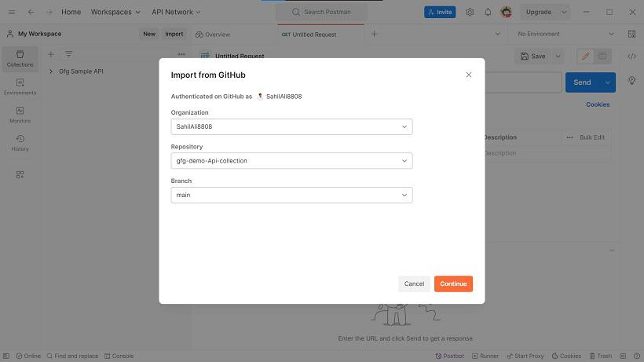Open the Console in status bar
The height and width of the screenshot is (362, 644).
[119, 356]
